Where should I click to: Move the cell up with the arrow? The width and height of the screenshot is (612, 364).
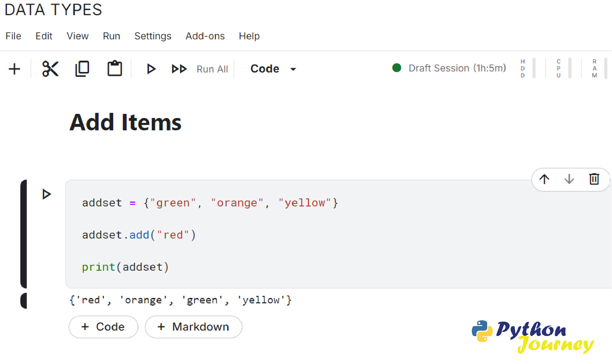(x=544, y=179)
